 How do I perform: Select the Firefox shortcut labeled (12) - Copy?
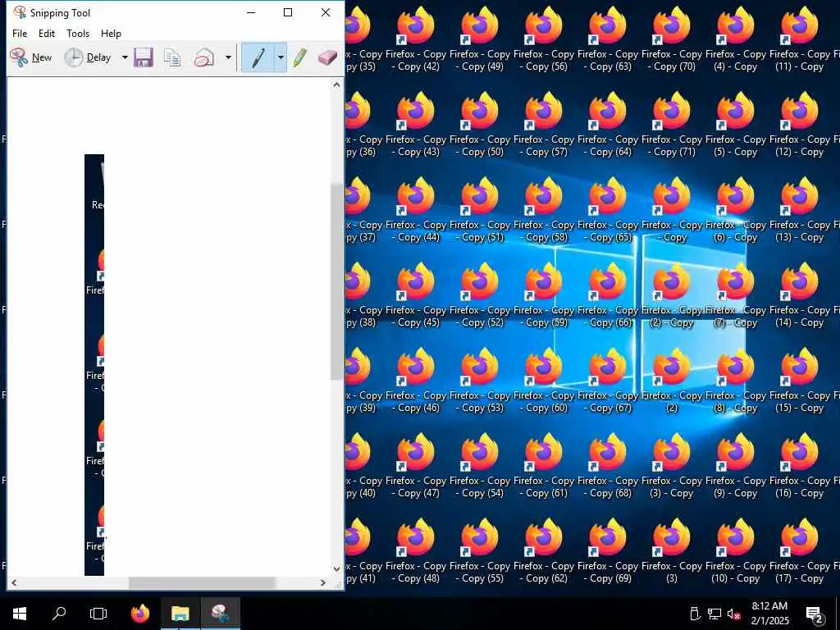[799, 125]
